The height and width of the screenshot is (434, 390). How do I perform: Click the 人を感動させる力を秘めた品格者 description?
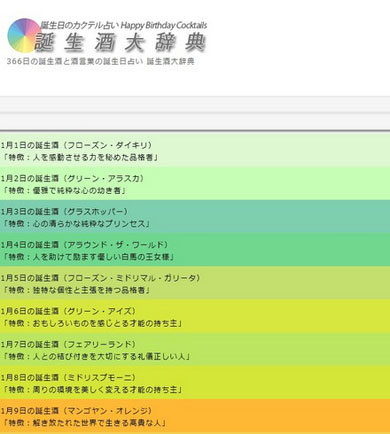80,157
